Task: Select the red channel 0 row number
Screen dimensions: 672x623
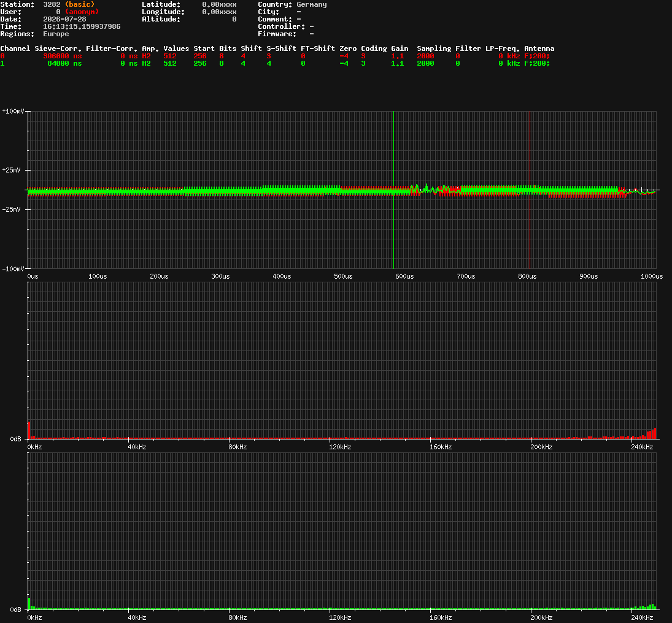Action: tap(2, 56)
